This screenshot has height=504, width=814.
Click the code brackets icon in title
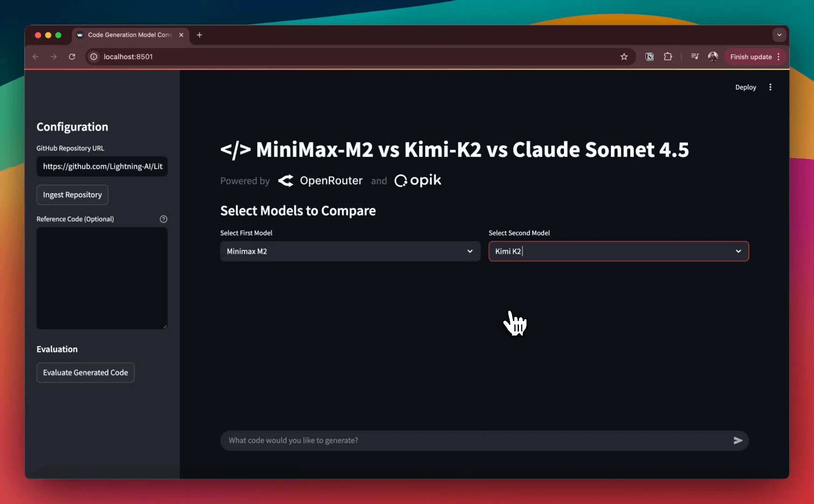(x=236, y=150)
